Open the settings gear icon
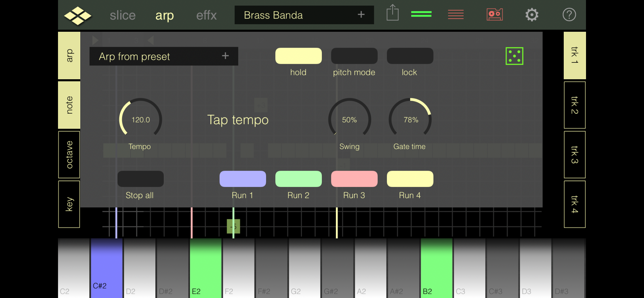This screenshot has width=644, height=298. [531, 15]
